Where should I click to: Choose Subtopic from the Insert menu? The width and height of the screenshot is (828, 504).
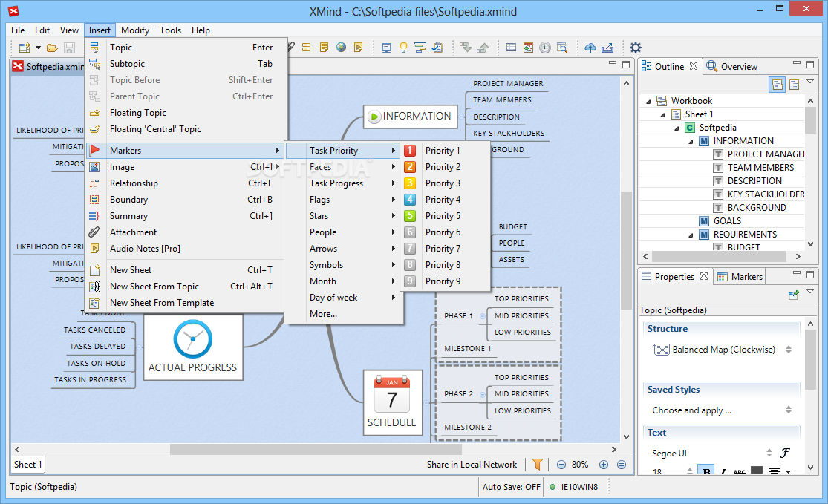(x=186, y=63)
